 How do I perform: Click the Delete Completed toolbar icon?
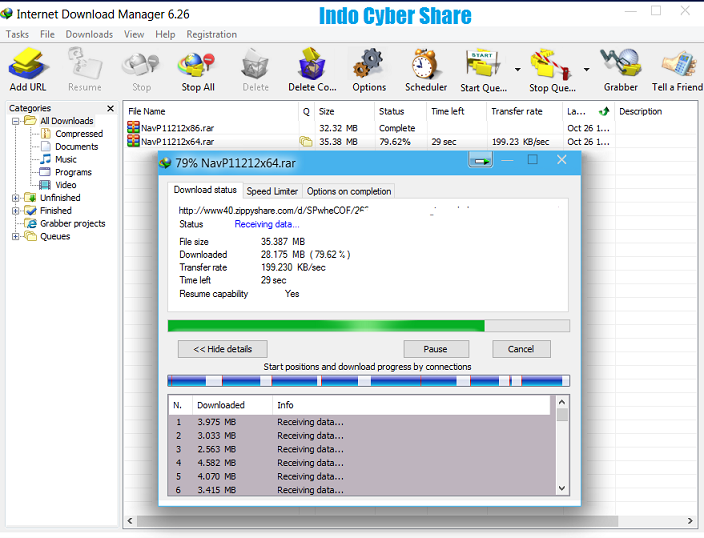click(312, 63)
